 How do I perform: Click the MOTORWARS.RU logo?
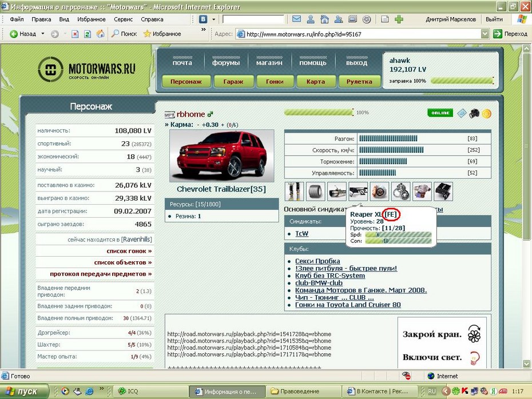pyautogui.click(x=86, y=70)
